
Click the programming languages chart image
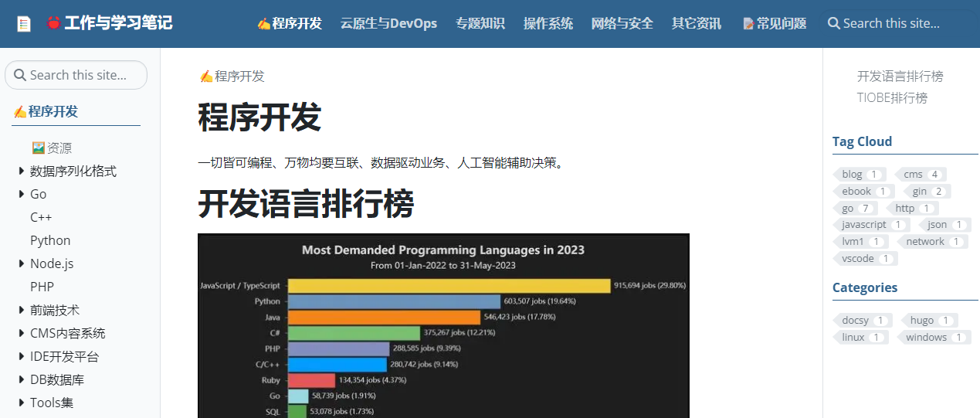click(x=443, y=325)
